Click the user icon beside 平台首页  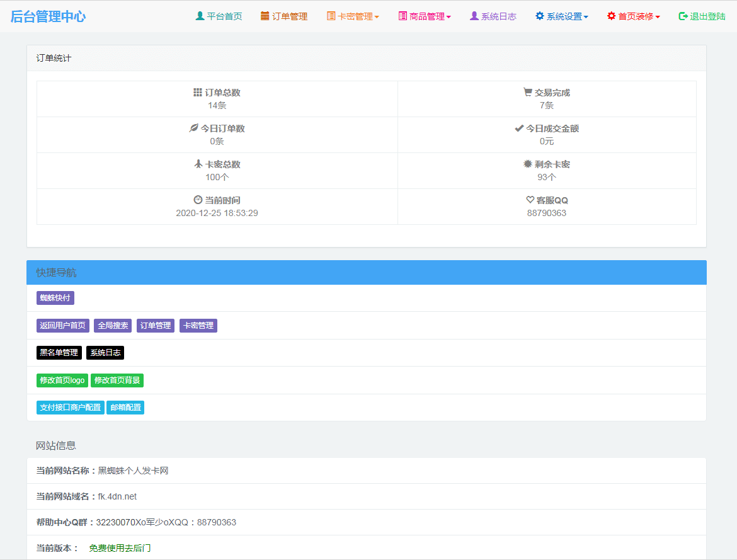(x=200, y=16)
